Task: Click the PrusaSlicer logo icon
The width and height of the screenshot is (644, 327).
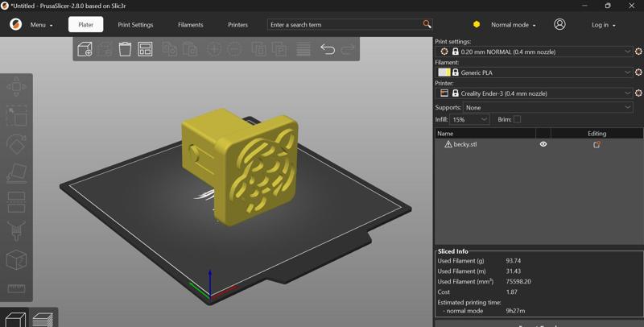Action: [x=15, y=24]
